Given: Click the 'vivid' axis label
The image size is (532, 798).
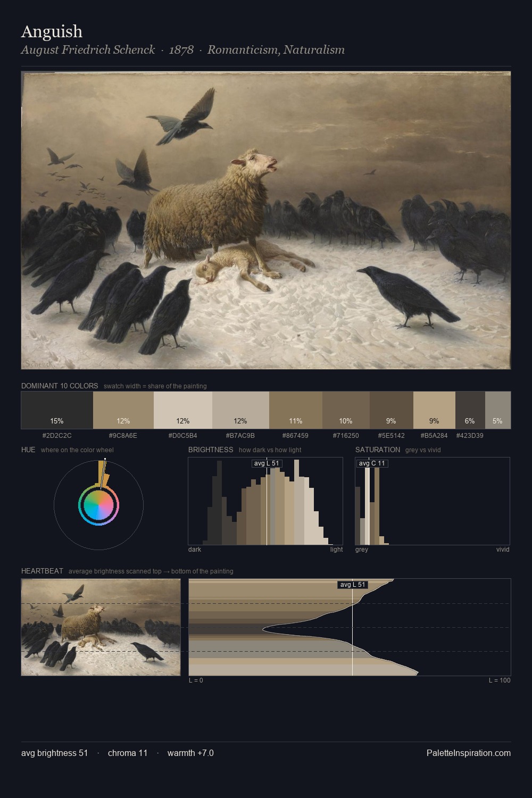Looking at the screenshot, I should coord(503,550).
